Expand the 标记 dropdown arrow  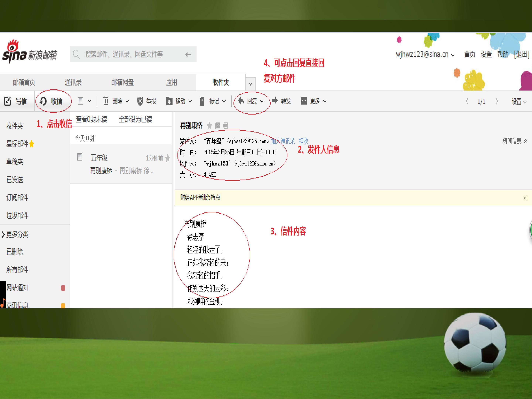(224, 101)
